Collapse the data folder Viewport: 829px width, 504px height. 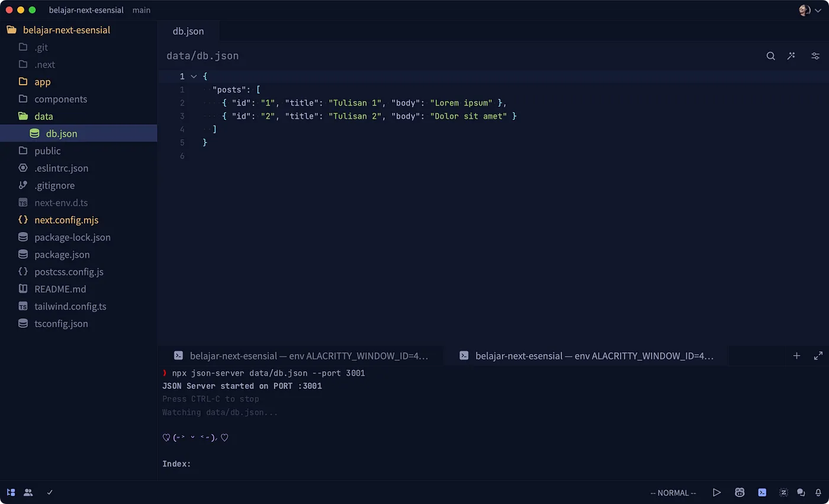[44, 116]
